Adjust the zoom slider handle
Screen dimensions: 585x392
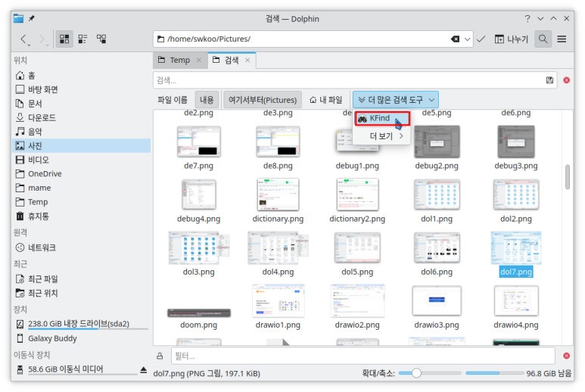[x=416, y=373]
